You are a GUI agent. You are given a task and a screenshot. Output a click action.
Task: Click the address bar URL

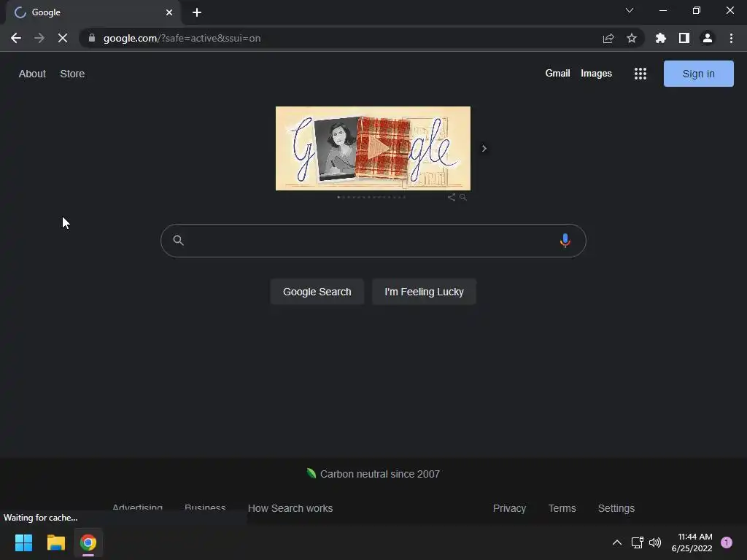click(x=182, y=38)
